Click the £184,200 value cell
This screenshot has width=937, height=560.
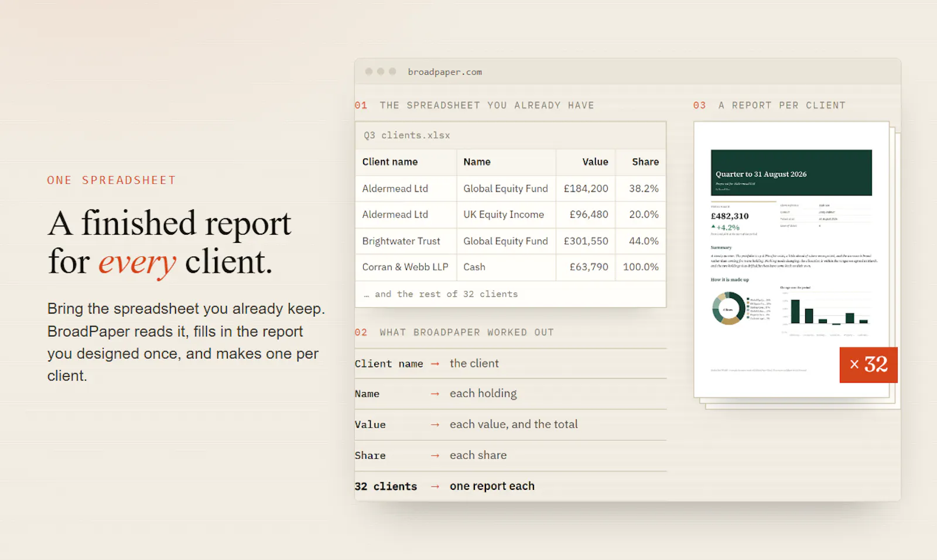[x=586, y=188]
